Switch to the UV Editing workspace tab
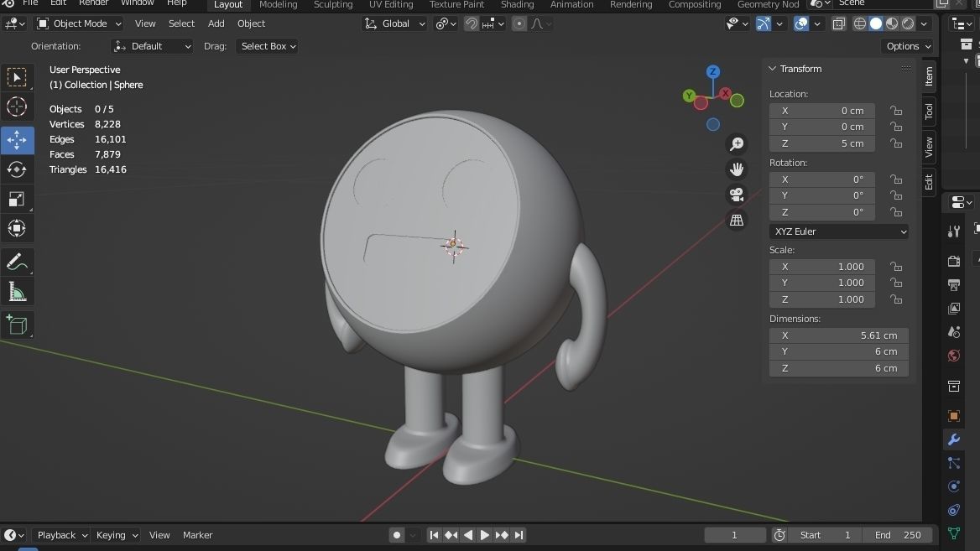 tap(391, 4)
